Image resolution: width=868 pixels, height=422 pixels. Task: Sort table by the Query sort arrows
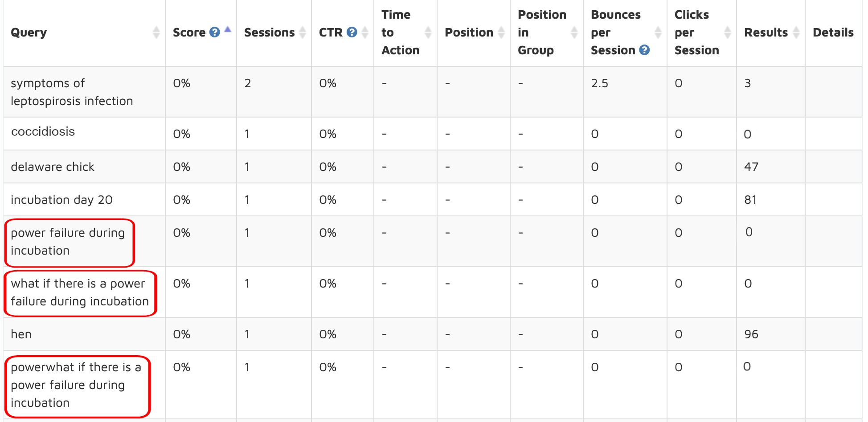156,32
